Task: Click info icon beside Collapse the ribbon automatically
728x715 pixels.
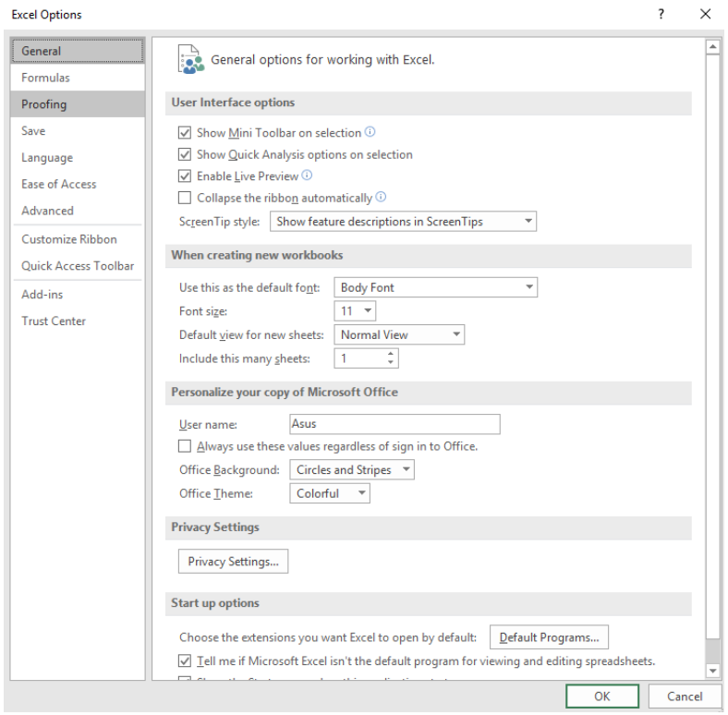Action: point(381,197)
